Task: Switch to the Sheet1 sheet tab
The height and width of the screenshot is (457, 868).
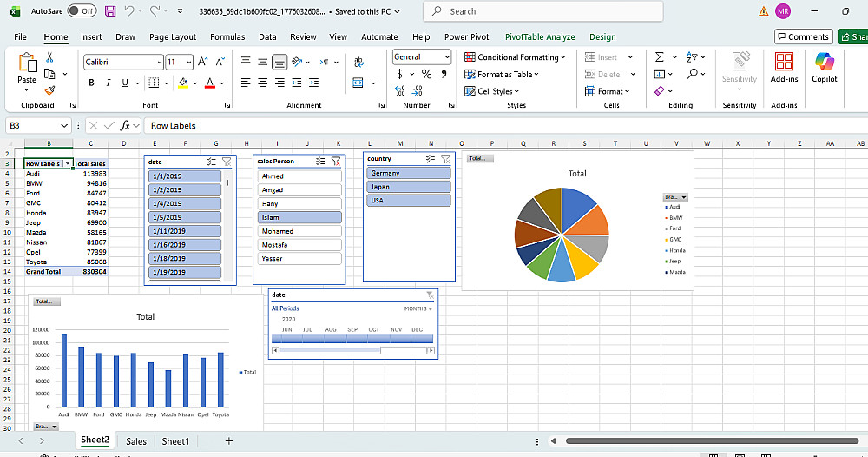Action: 175,441
